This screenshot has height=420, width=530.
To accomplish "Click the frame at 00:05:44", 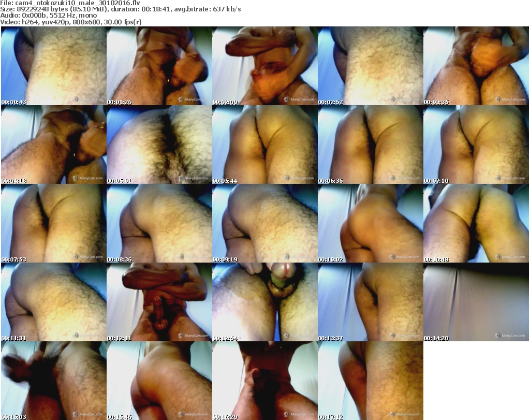I will tap(264, 144).
